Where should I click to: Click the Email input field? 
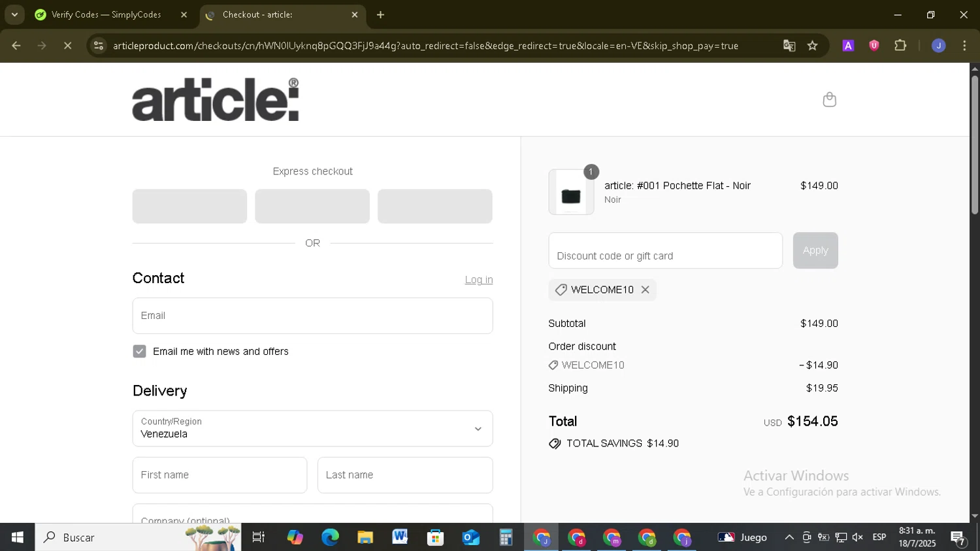point(312,316)
